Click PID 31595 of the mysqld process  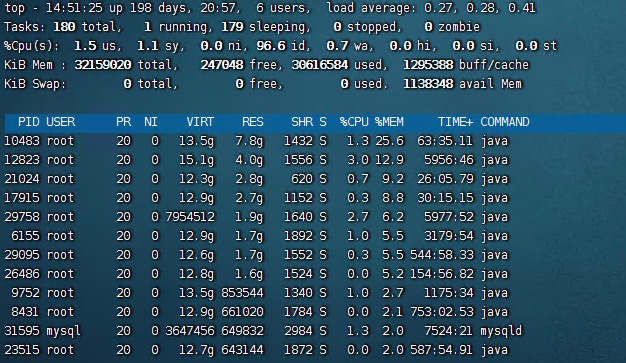click(22, 331)
